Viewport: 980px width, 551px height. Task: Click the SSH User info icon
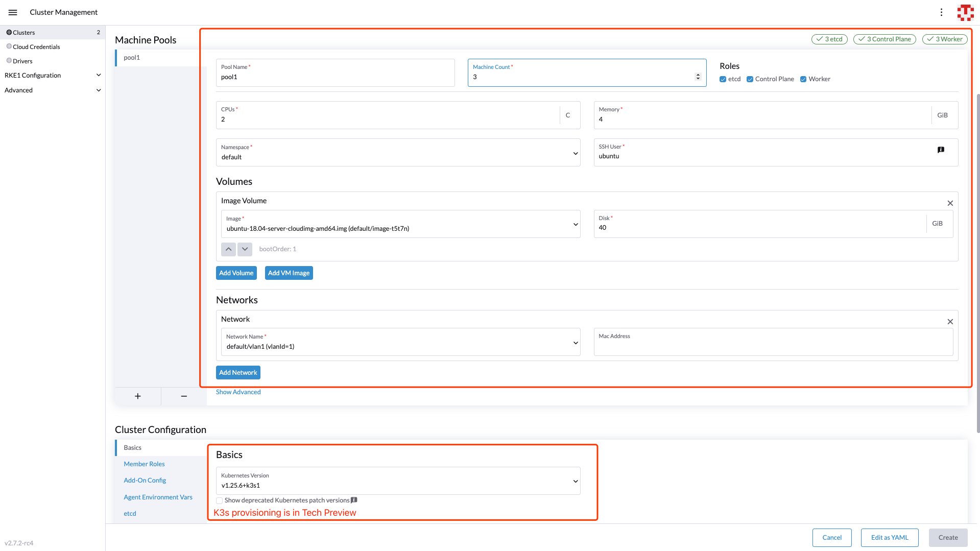pyautogui.click(x=941, y=150)
